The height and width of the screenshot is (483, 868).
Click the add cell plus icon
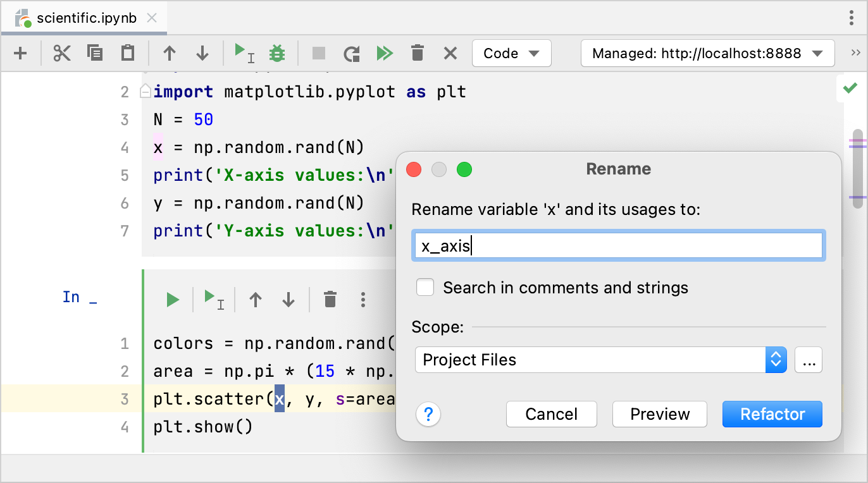pyautogui.click(x=20, y=53)
